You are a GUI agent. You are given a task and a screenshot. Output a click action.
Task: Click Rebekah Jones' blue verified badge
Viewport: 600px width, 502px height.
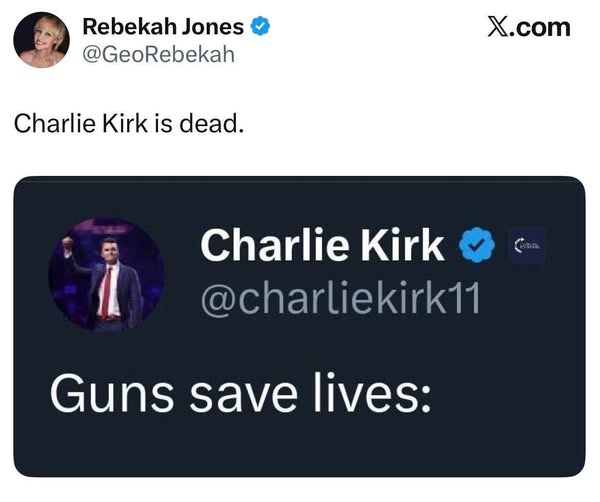(x=259, y=27)
